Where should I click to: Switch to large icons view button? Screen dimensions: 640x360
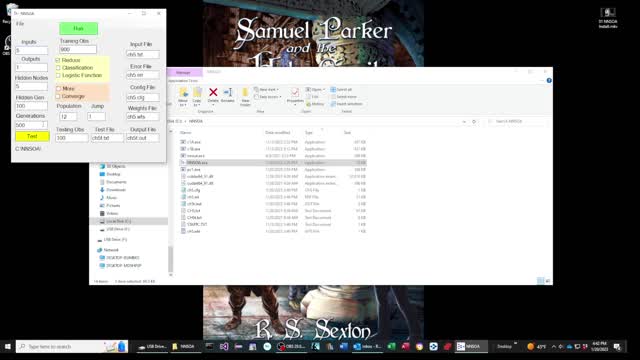tap(548, 281)
